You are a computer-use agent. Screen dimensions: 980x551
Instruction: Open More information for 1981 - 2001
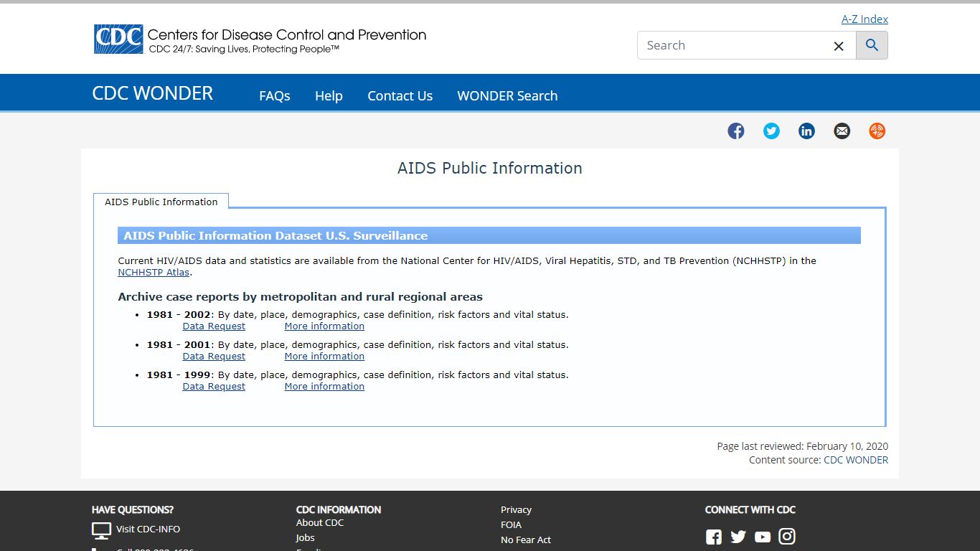point(324,357)
